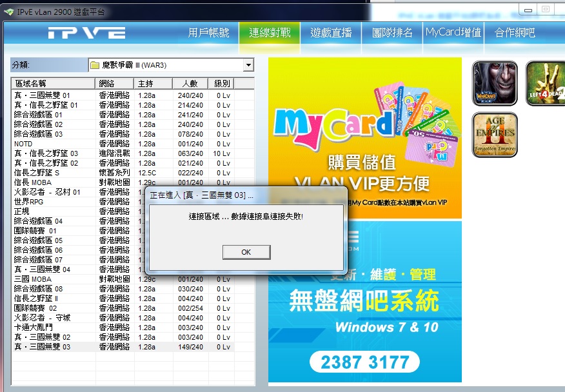Select room 團隊競賽 01
The width and height of the screenshot is (565, 392).
pyautogui.click(x=79, y=231)
